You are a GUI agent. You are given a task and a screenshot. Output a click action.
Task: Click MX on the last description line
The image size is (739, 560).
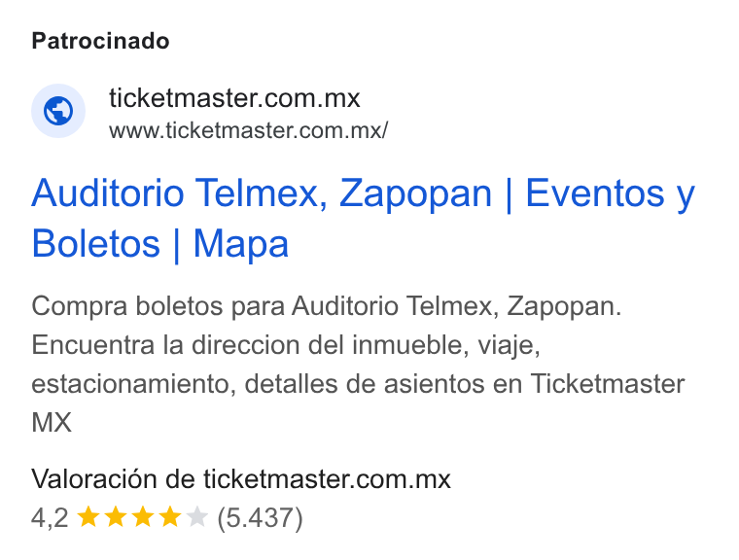(52, 422)
